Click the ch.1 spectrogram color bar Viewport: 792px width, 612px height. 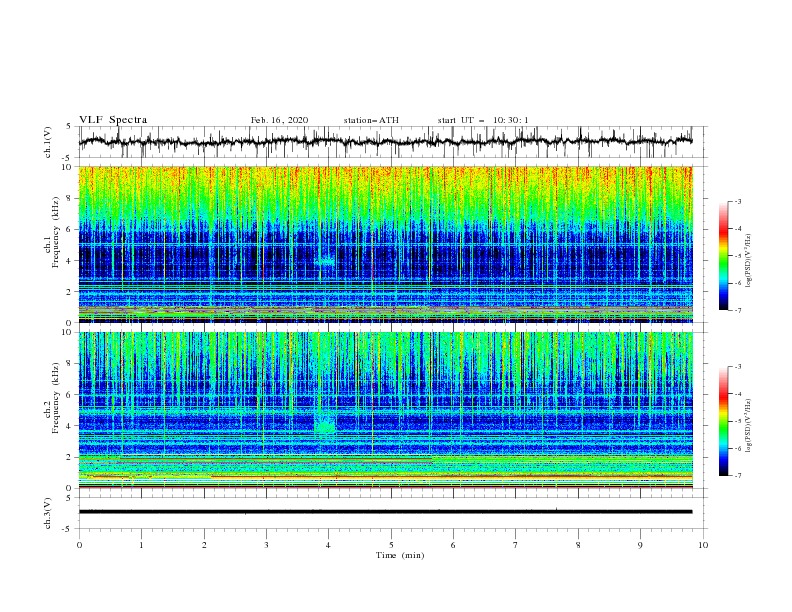click(724, 256)
